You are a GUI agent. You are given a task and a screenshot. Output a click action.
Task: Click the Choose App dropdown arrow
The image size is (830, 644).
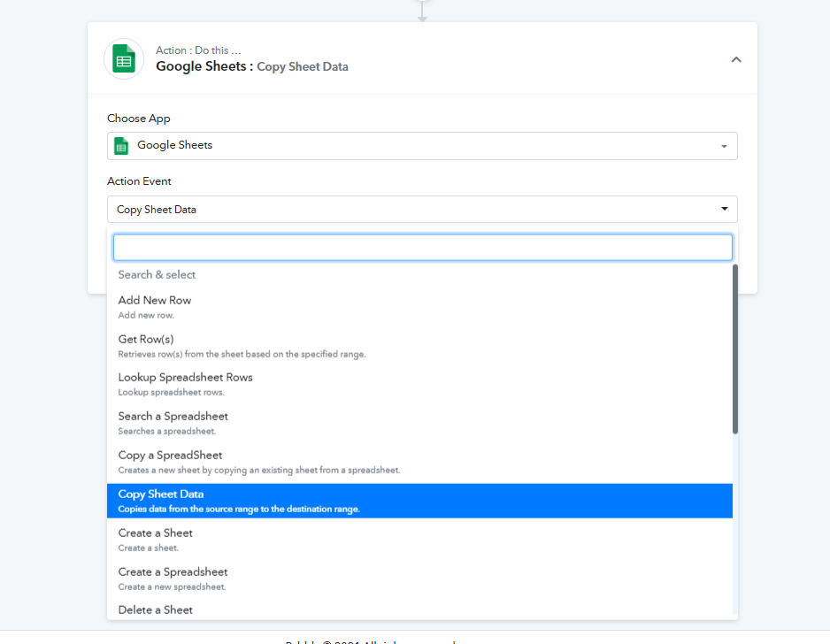[x=724, y=146]
